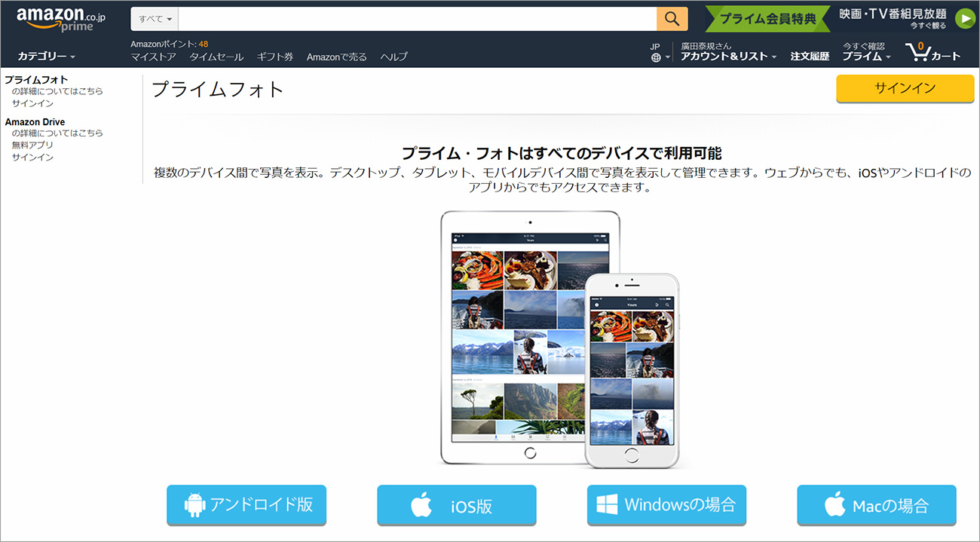Open 無料アプリ in the sidebar
Viewport: 980px width, 542px height.
click(x=32, y=145)
